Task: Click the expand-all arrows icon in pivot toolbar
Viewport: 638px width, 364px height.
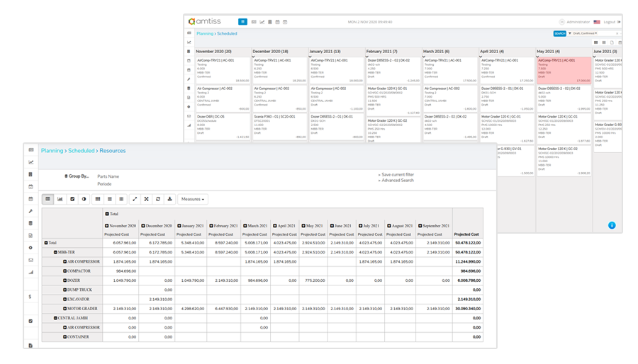Action: 135,199
